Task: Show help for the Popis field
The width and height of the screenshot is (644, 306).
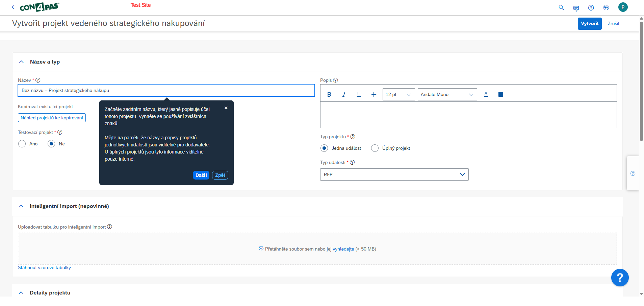Action: point(335,80)
